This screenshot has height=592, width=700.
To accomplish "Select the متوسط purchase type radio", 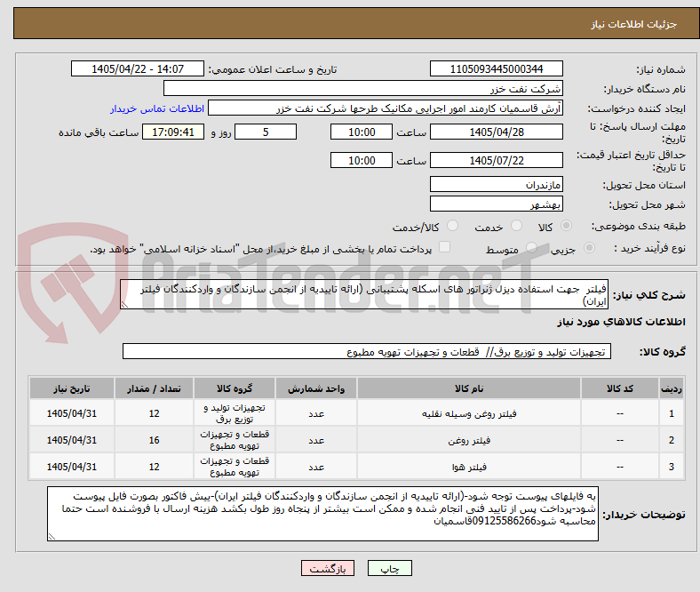I will [x=531, y=247].
